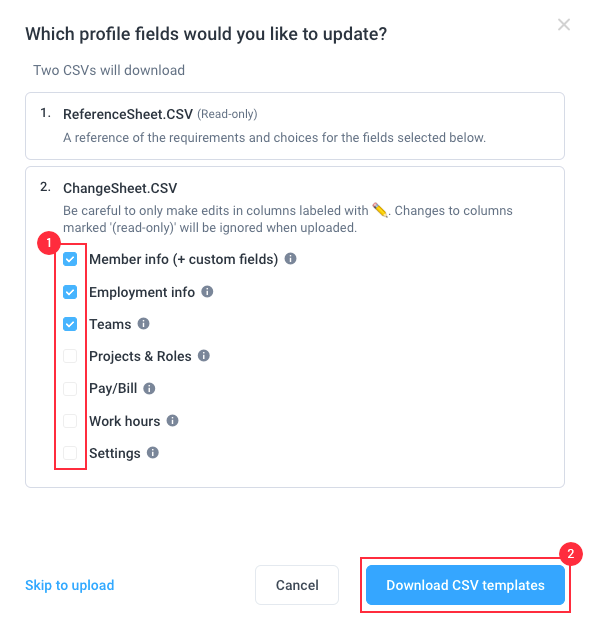Click the ReferenceSheet.CSV panel

[295, 126]
